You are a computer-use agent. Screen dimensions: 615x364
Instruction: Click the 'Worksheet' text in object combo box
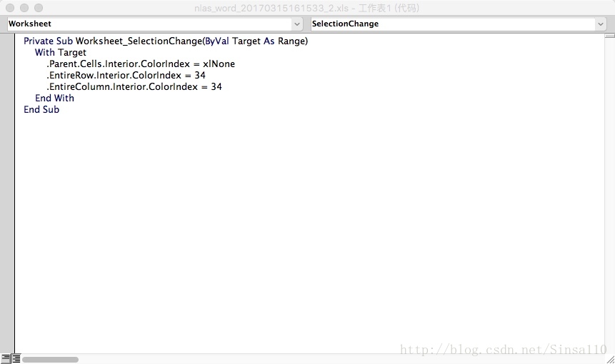pos(30,24)
